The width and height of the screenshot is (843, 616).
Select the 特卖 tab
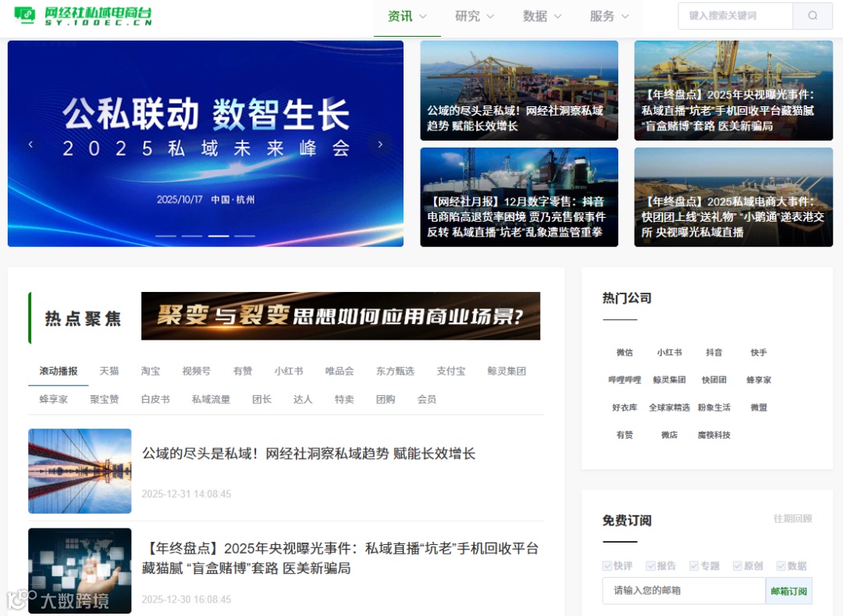click(344, 400)
